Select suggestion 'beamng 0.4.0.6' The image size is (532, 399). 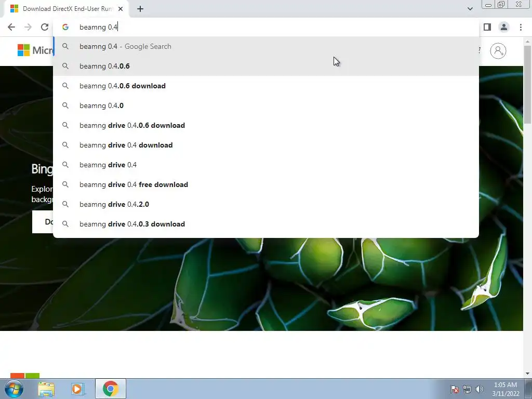(266, 66)
